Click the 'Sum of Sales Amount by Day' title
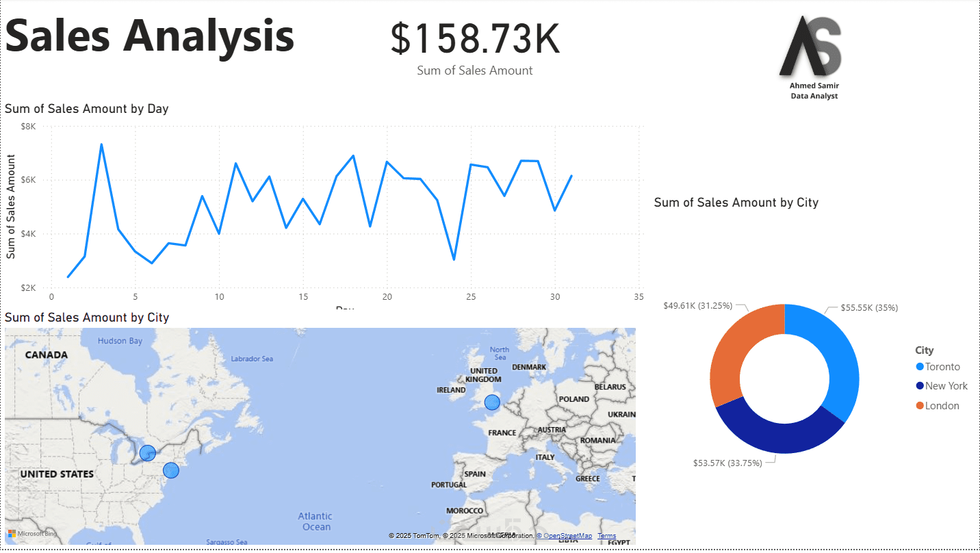Image resolution: width=980 pixels, height=553 pixels. pos(86,109)
